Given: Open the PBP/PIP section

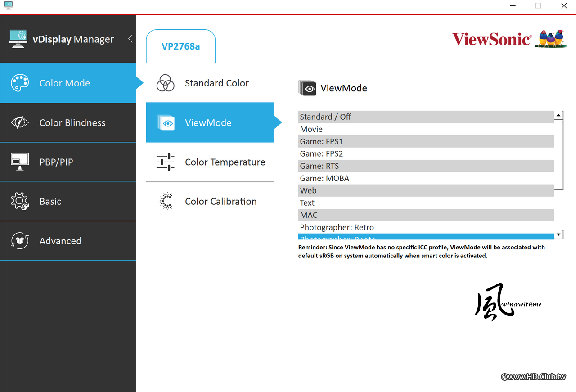Looking at the screenshot, I should 68,162.
